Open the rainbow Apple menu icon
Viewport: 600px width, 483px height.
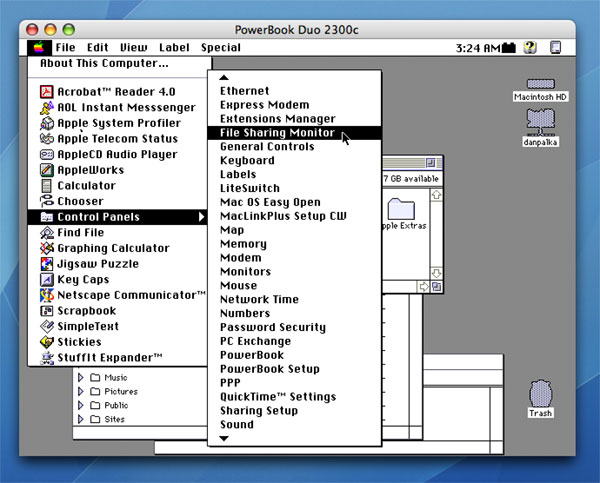[x=39, y=47]
